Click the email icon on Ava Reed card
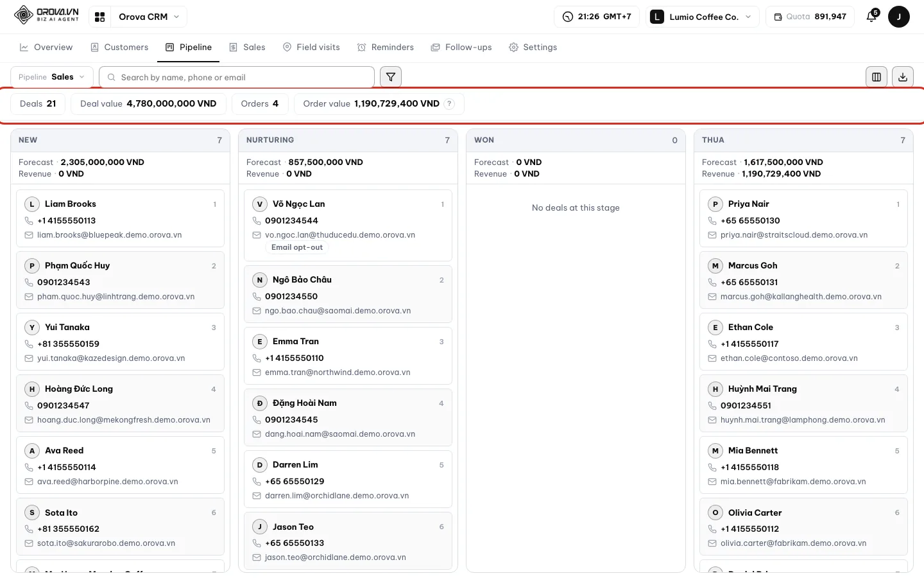 (x=29, y=482)
